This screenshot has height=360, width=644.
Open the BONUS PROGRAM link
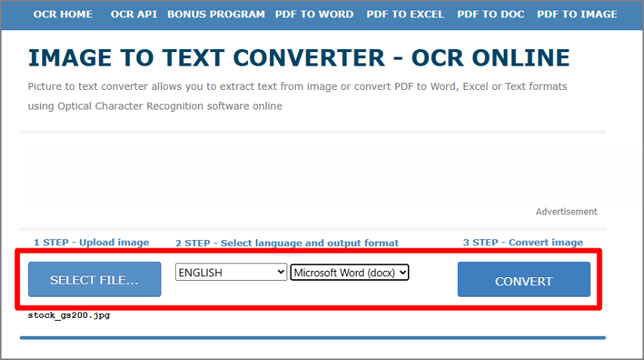point(216,14)
